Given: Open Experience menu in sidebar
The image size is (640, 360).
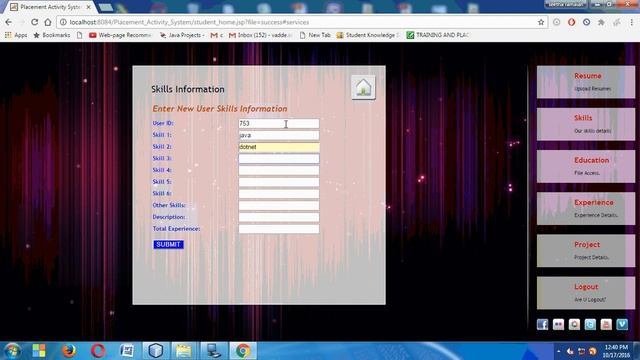Looking at the screenshot, I should click(x=586, y=208).
